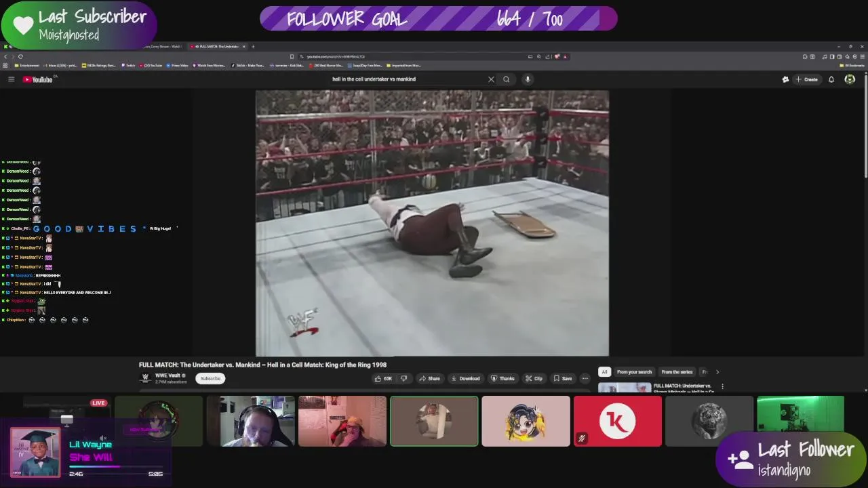Click the Follower Goal progress bar
The width and height of the screenshot is (868, 488).
tap(438, 19)
